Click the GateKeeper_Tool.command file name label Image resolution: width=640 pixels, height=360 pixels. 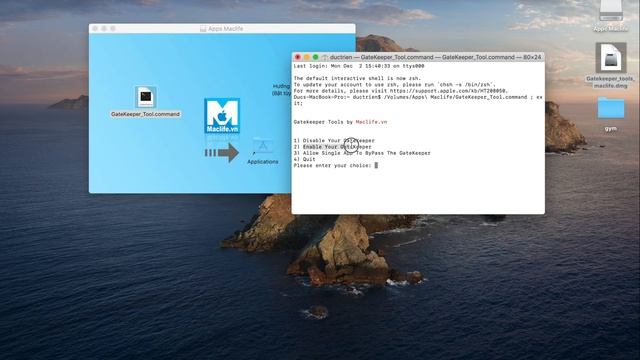(145, 114)
